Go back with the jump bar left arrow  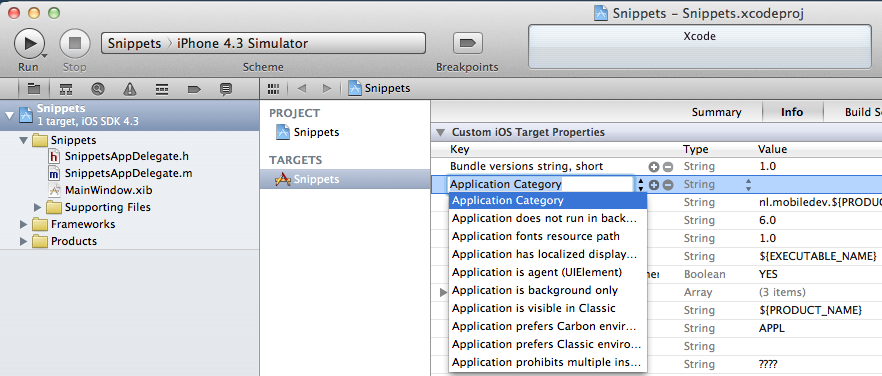(x=302, y=88)
